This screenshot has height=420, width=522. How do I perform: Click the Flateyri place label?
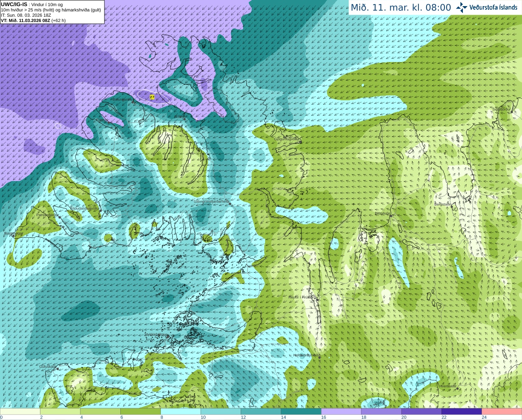pos(102,120)
